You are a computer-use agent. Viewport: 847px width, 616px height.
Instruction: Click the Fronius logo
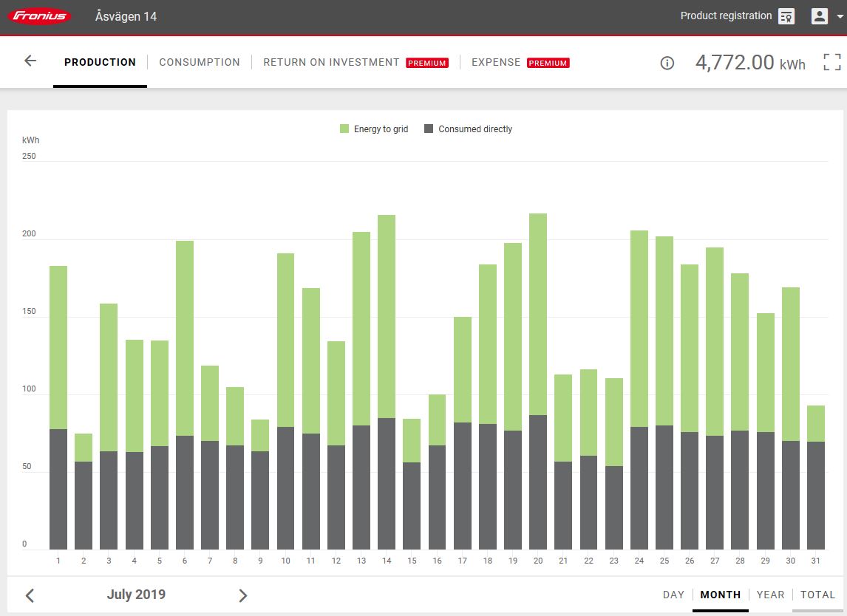pyautogui.click(x=41, y=16)
